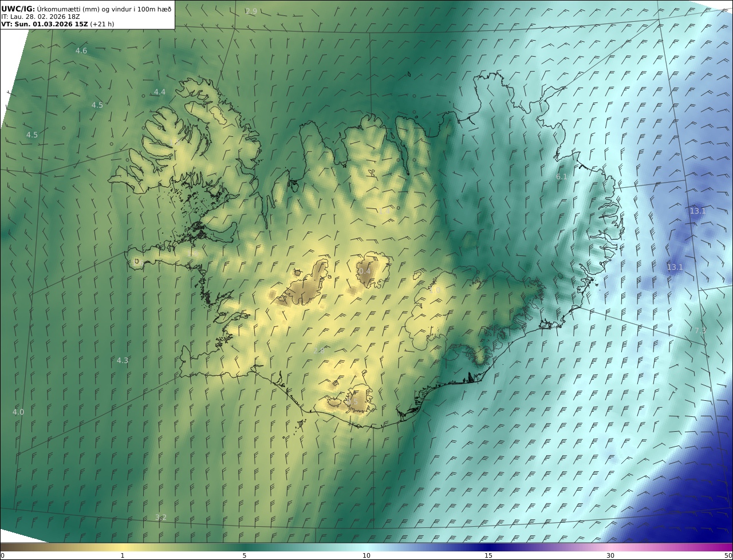Click the 2.8 value label in south Iceland
733x560 pixels.
click(x=319, y=350)
